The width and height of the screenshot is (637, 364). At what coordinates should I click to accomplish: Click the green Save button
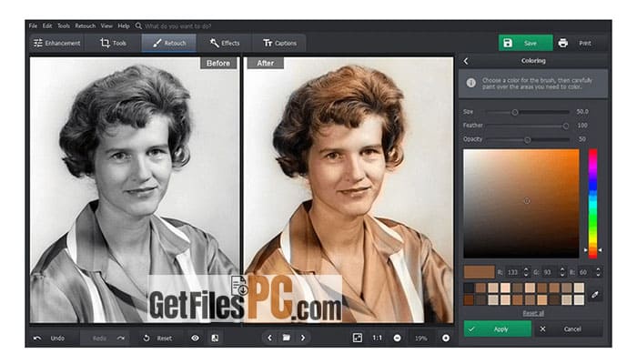click(x=525, y=43)
